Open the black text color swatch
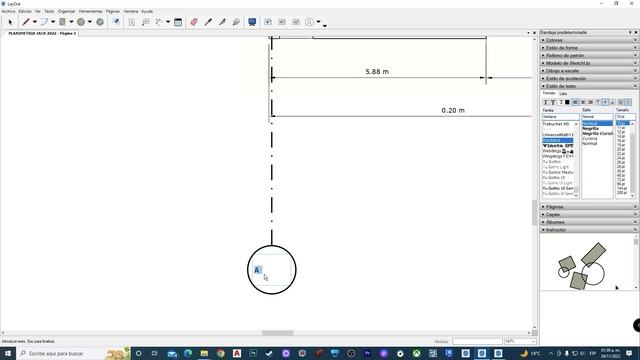The image size is (640, 360). (x=567, y=102)
